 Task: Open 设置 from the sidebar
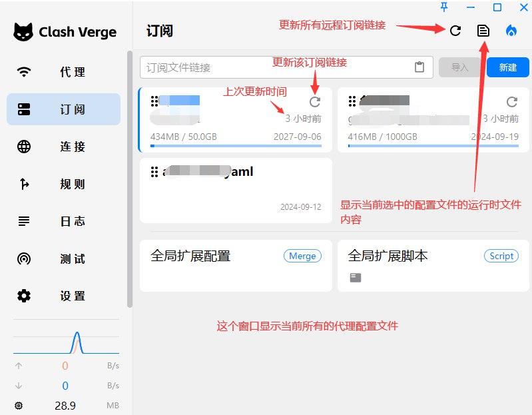pyautogui.click(x=64, y=296)
